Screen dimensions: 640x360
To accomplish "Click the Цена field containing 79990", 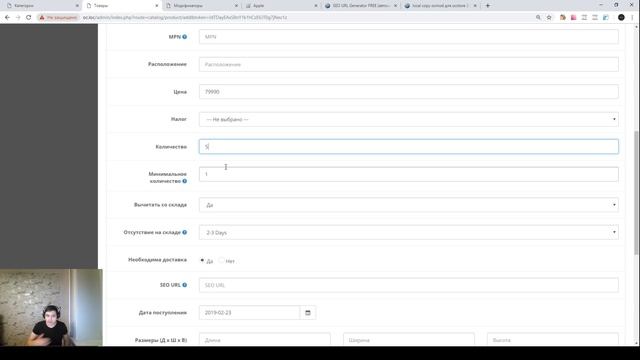I will tap(409, 92).
